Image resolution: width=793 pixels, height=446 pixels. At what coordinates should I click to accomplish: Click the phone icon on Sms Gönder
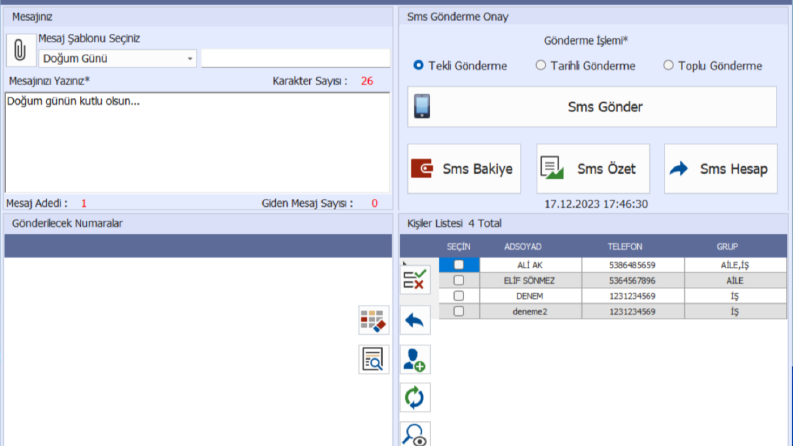point(422,106)
